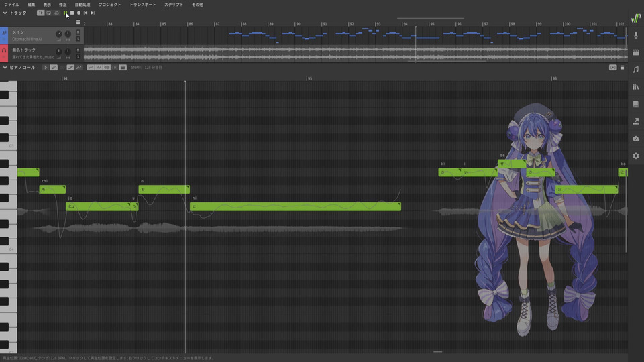
Task: Toggle loop playback in track toolbar
Action: (48, 13)
